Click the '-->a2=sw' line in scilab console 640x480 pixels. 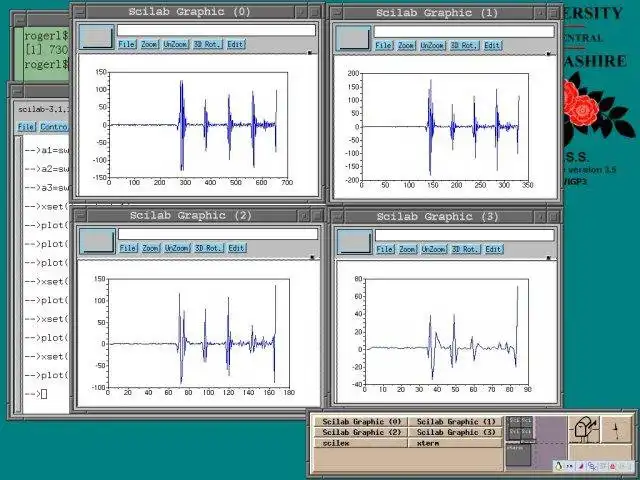coord(47,169)
